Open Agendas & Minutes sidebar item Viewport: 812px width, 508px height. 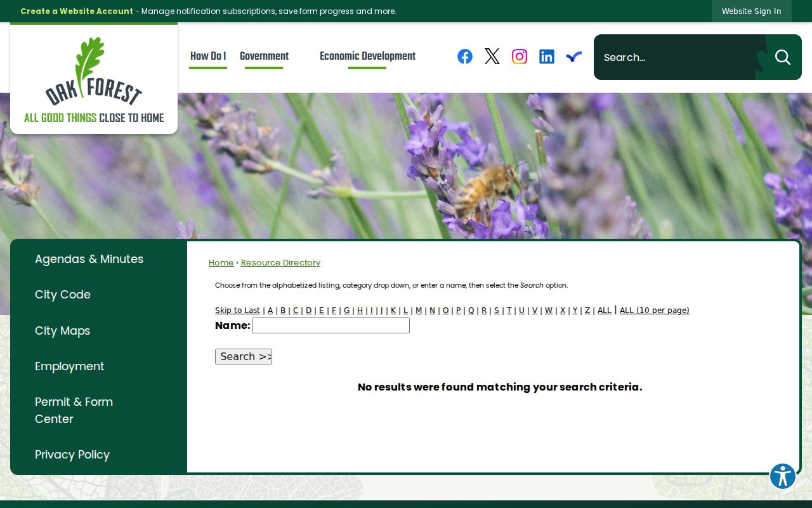tap(89, 259)
